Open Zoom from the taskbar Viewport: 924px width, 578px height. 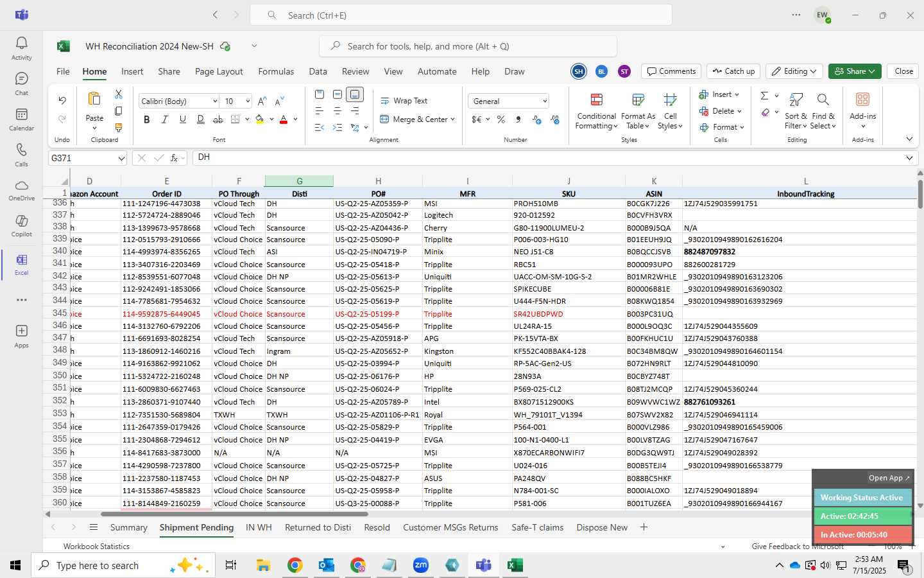[420, 565]
